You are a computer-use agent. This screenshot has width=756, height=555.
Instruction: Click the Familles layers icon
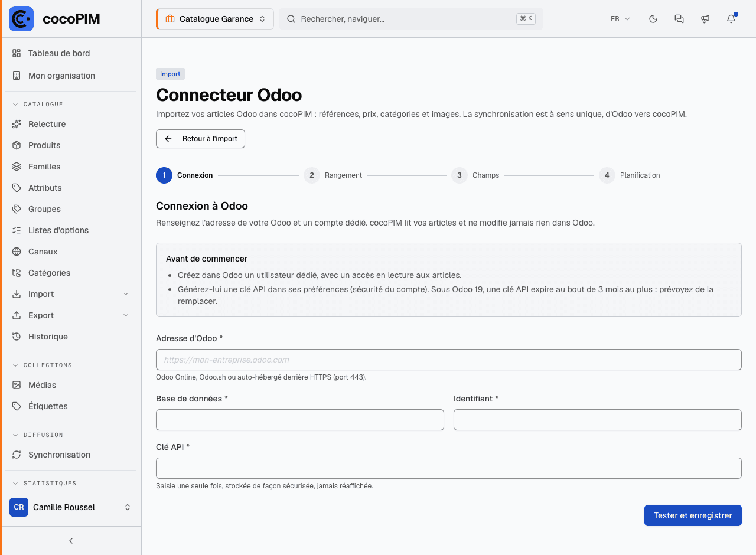tap(17, 166)
